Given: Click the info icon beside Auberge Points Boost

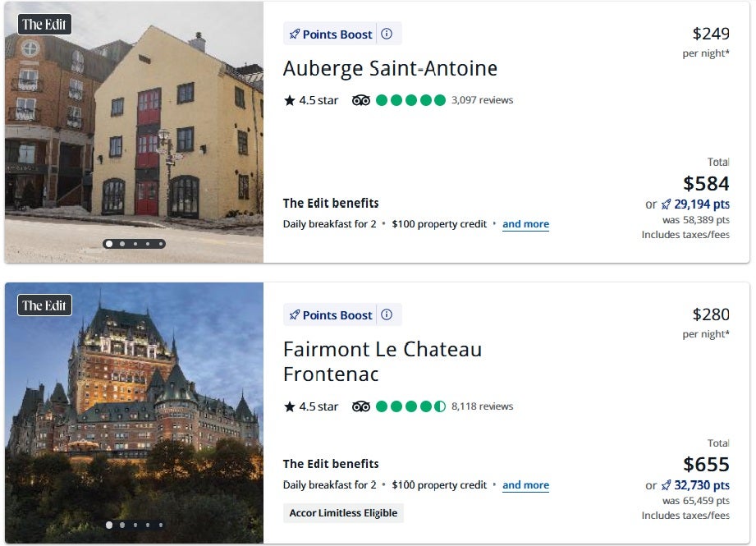Looking at the screenshot, I should click(x=387, y=34).
